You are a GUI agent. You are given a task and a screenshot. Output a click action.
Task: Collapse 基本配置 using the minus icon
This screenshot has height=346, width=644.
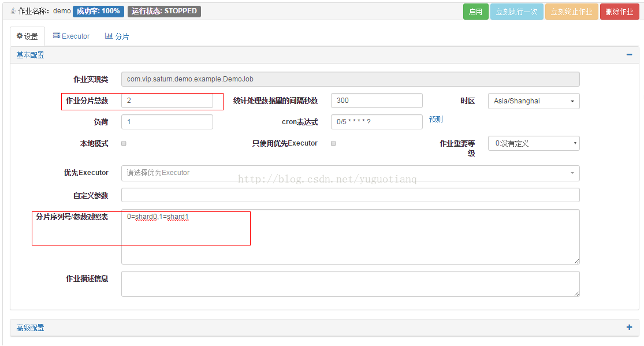click(629, 55)
